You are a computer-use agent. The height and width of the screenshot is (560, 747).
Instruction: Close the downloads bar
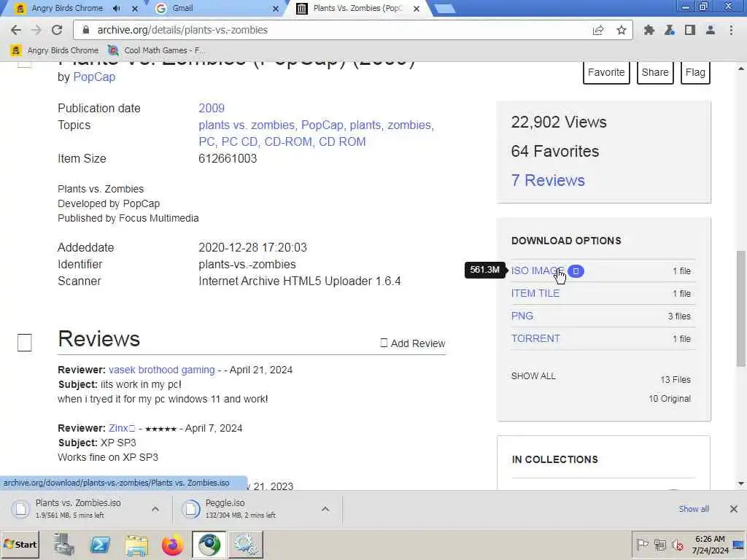[x=734, y=509]
